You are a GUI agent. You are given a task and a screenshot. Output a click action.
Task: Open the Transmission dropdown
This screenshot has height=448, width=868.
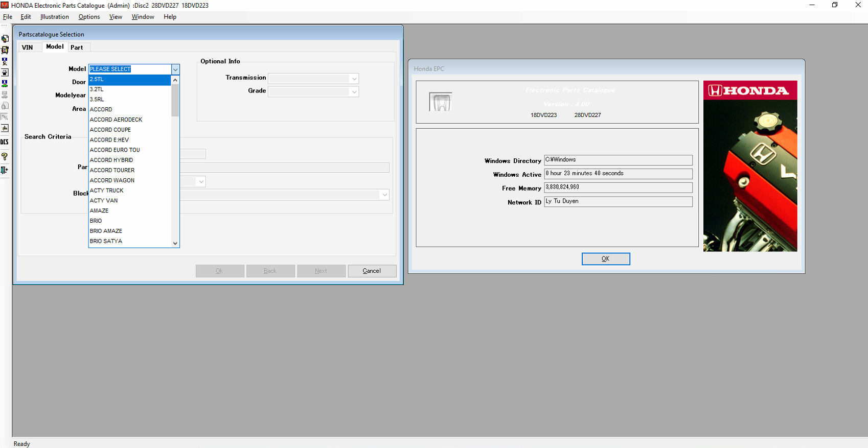[x=354, y=79]
